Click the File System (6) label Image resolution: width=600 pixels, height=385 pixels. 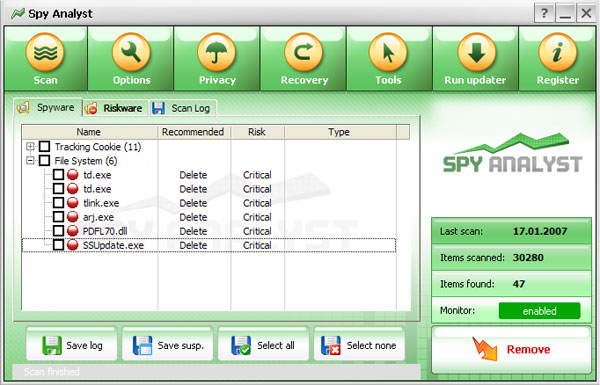click(86, 161)
